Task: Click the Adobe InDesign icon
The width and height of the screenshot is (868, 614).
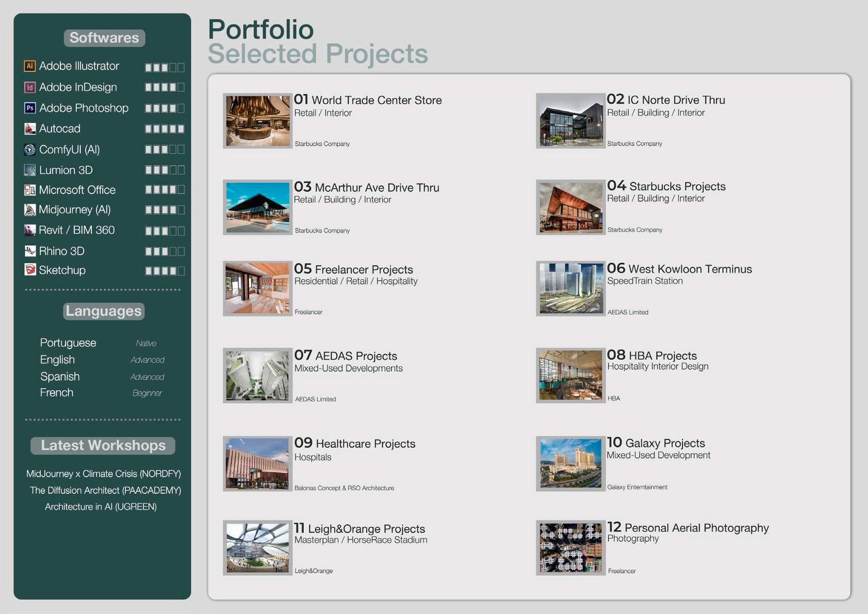Action: pos(30,87)
